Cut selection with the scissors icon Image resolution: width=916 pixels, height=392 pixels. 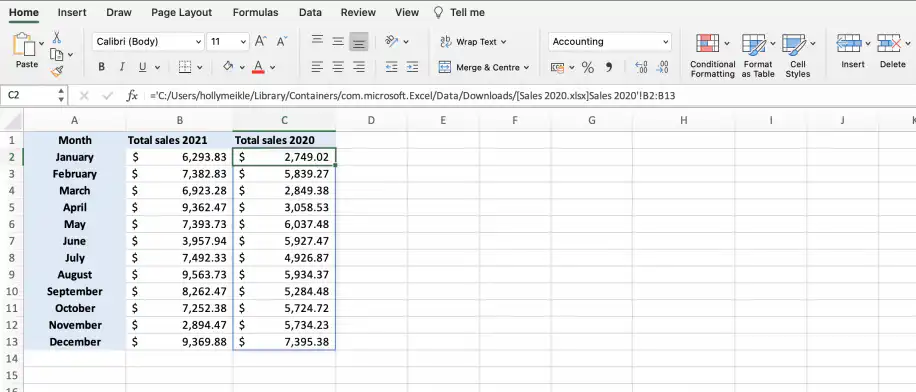pyautogui.click(x=57, y=37)
